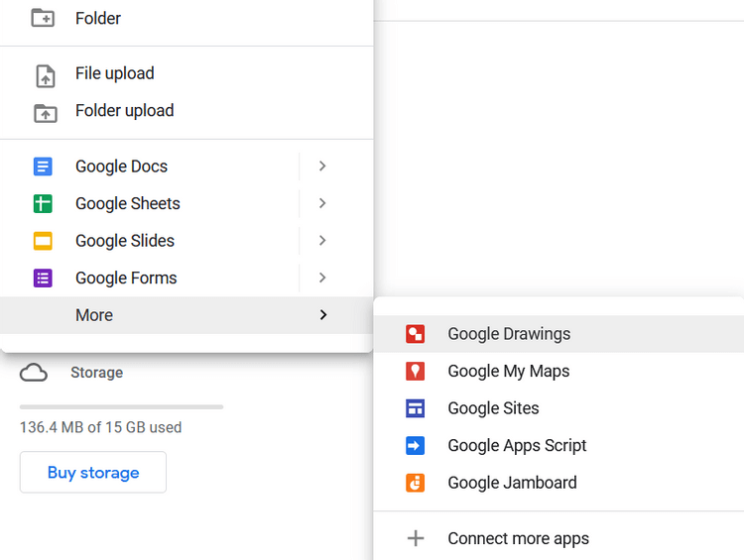Click the Google Apps Script arrow icon
Image resolution: width=744 pixels, height=560 pixels.
[x=416, y=445]
